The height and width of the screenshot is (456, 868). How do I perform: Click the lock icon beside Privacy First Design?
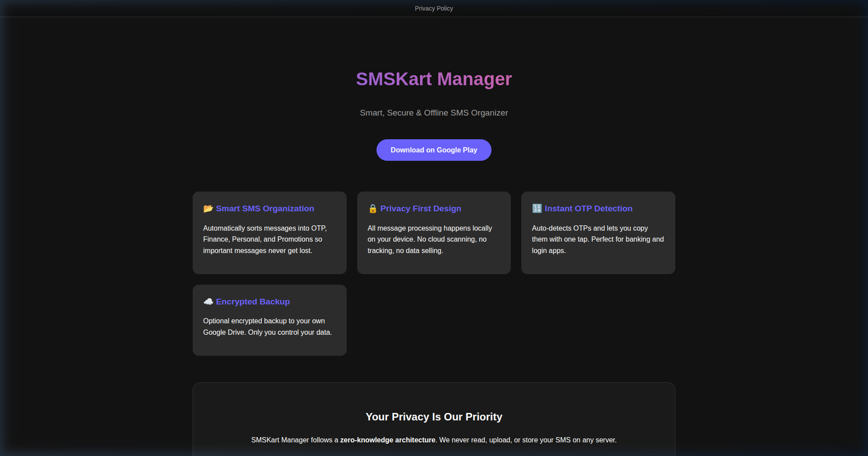coord(373,209)
